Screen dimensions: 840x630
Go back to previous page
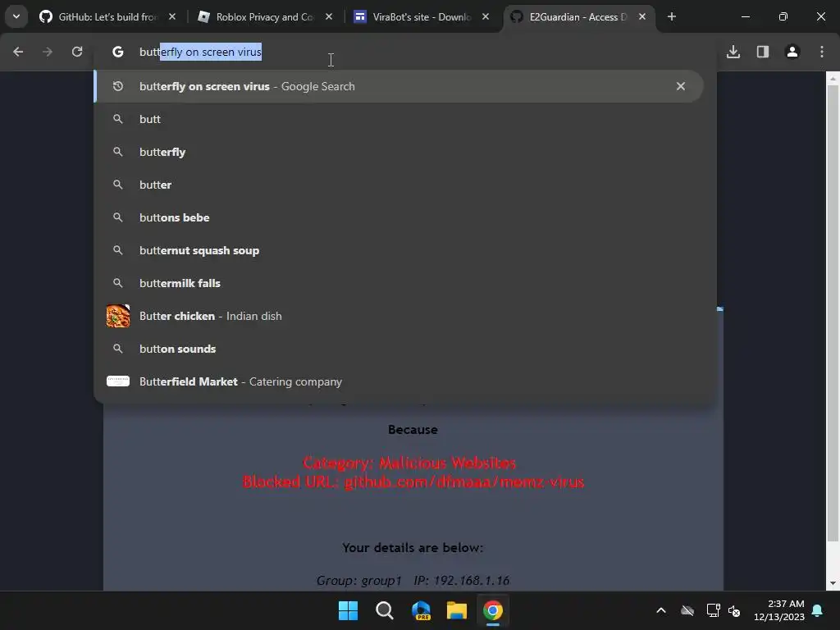[18, 52]
